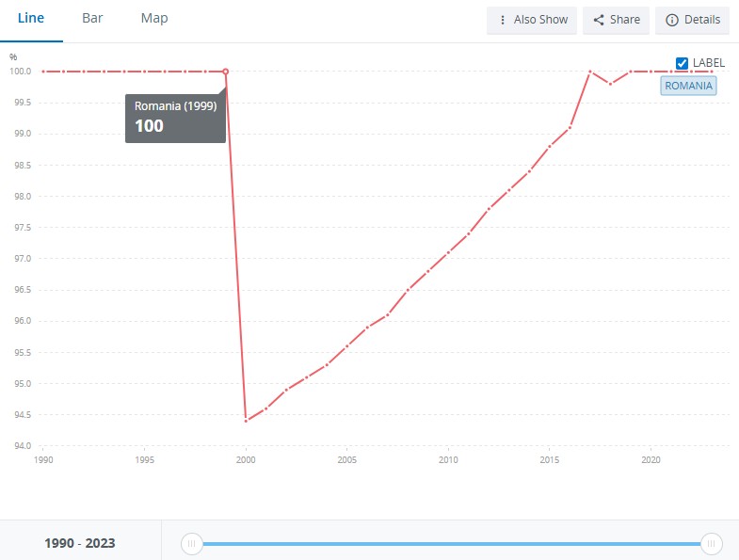Switch to the Map view tab
739x560 pixels.
pyautogui.click(x=154, y=19)
